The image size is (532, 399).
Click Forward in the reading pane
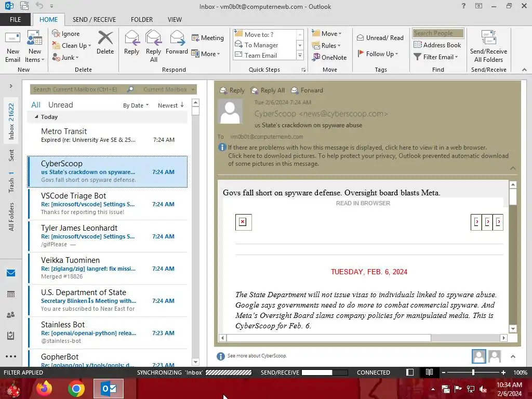pos(307,90)
